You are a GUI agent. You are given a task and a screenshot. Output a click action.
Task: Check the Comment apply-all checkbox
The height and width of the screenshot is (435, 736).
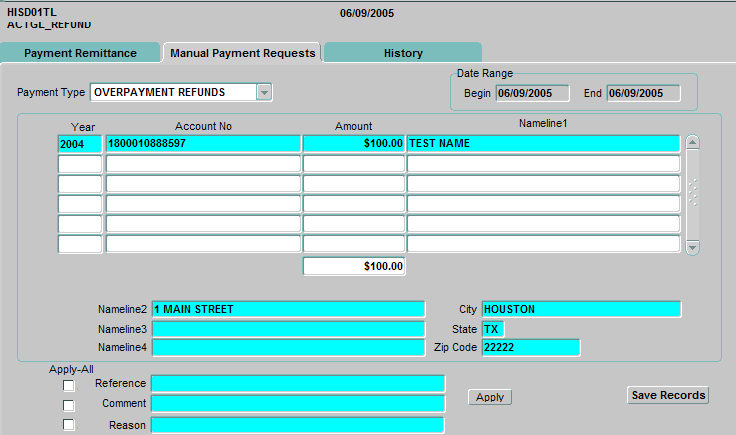69,405
